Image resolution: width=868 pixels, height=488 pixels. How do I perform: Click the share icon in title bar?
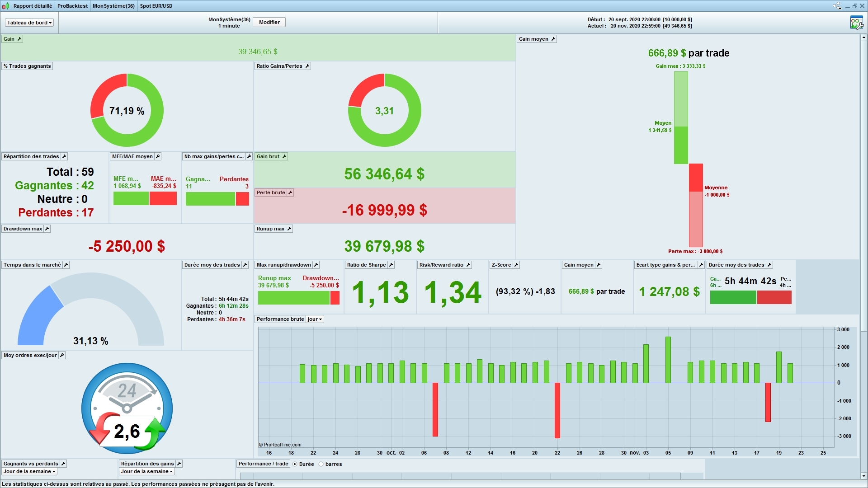coord(837,6)
